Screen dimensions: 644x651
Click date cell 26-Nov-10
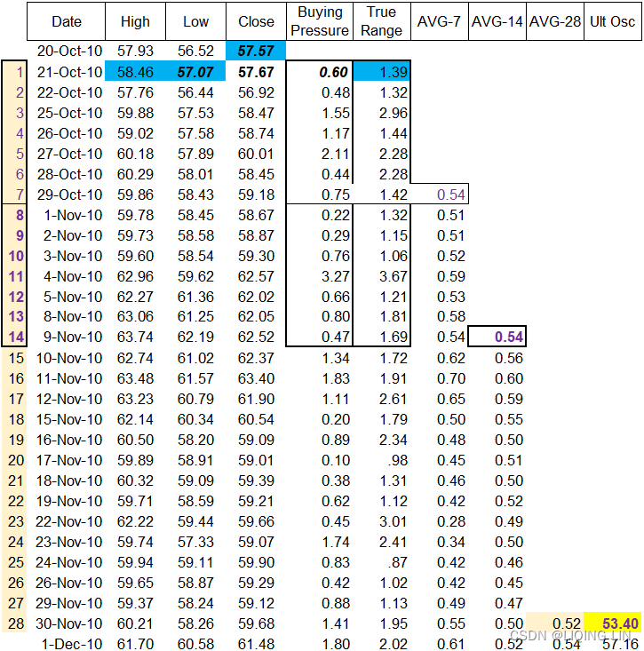click(69, 583)
